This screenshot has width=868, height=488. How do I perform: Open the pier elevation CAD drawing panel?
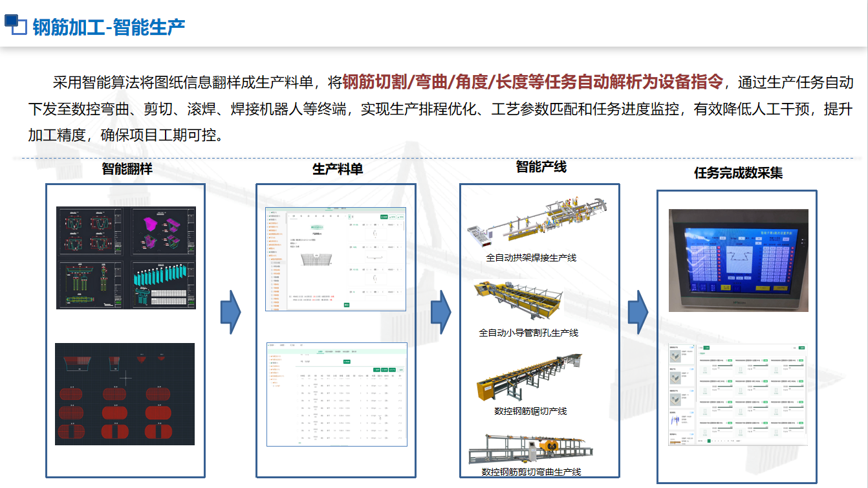click(89, 285)
